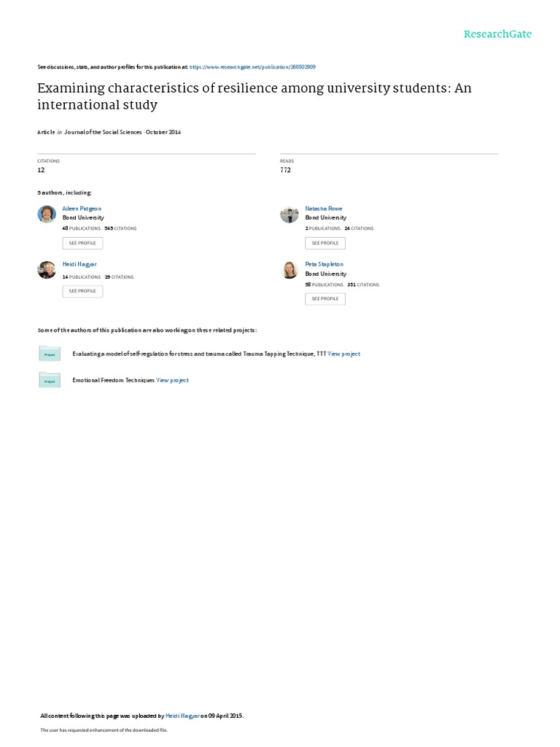Image resolution: width=560 pixels, height=747 pixels.
Task: Click See Profile button under Heidi Nagyar
Action: pos(82,291)
